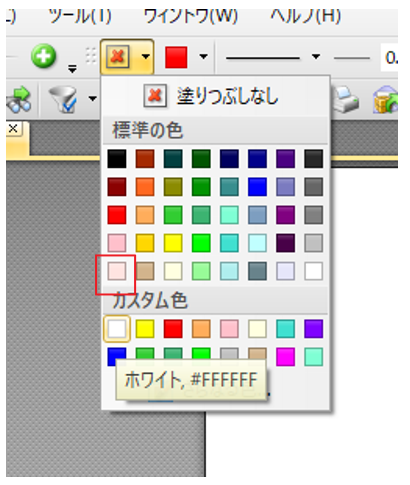Click the binoculars search icon
The width and height of the screenshot is (410, 485).
pos(20,99)
